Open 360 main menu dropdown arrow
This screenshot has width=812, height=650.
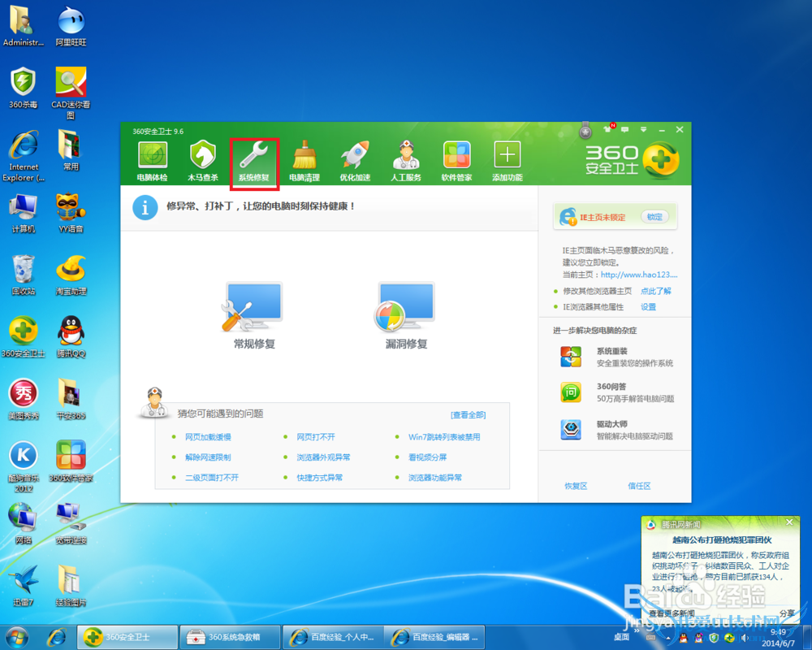643,129
